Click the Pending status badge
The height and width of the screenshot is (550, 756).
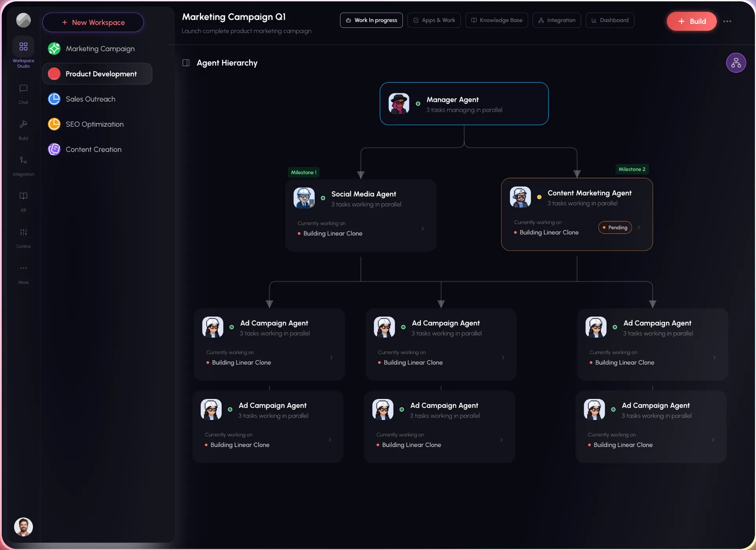click(615, 227)
